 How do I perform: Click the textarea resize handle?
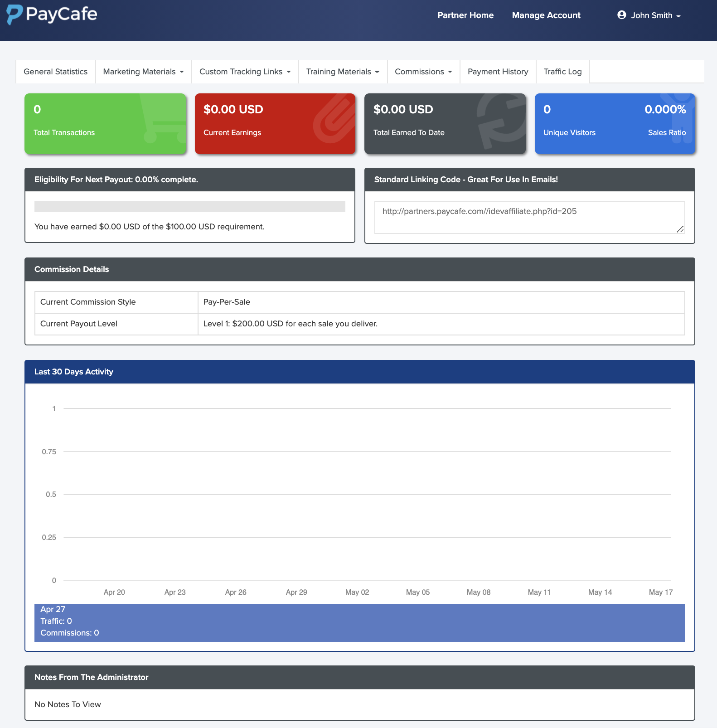pyautogui.click(x=680, y=229)
